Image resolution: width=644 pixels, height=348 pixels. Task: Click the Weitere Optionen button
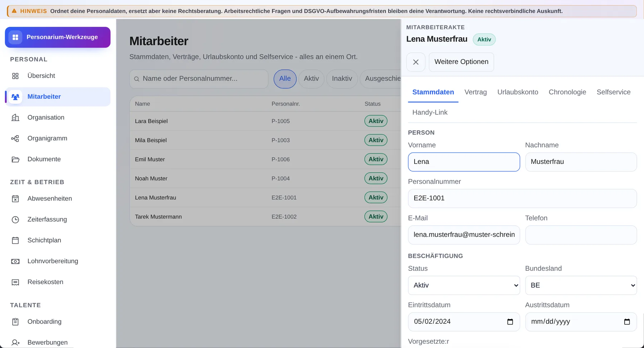pos(461,62)
